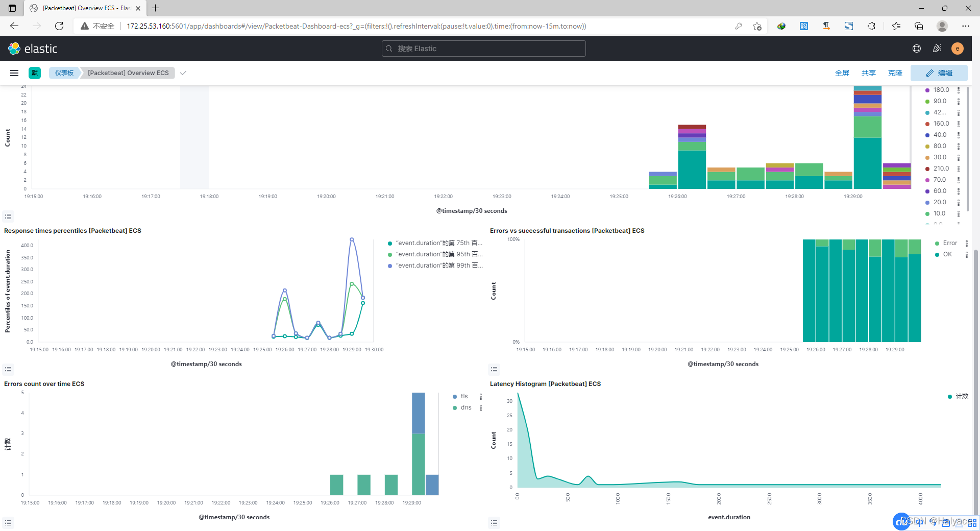Click the dns legend color dot
This screenshot has width=980, height=531.
tap(455, 408)
